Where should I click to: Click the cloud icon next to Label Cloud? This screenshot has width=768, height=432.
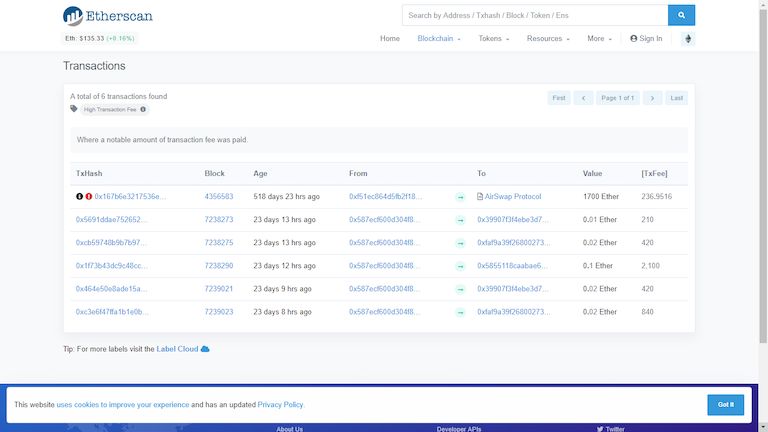205,349
